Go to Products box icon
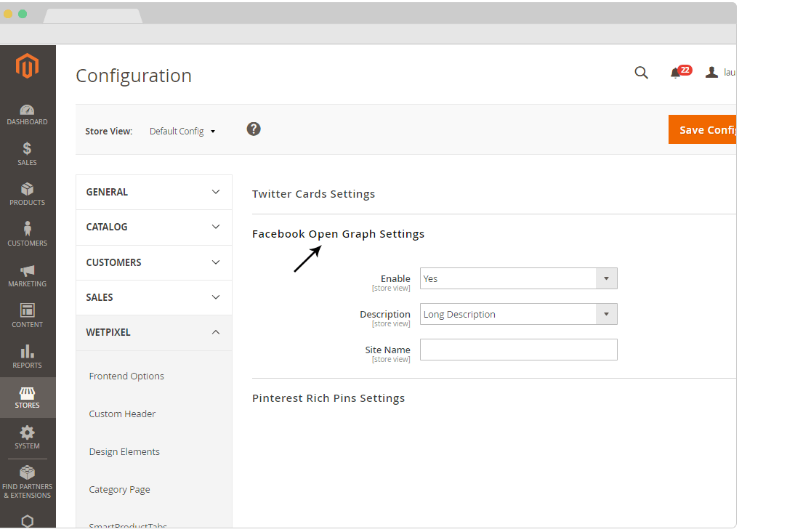 point(27,189)
